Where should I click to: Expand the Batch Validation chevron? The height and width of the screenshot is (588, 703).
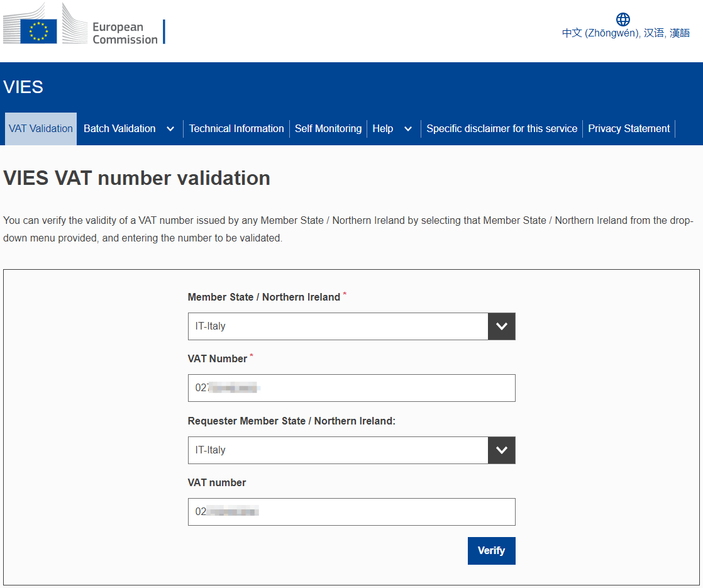[x=170, y=129]
